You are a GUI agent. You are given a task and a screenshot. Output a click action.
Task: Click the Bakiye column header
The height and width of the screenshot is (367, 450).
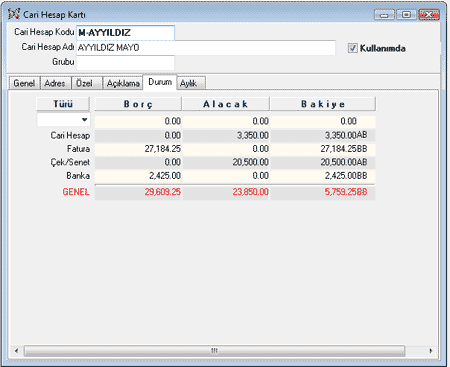tap(323, 104)
